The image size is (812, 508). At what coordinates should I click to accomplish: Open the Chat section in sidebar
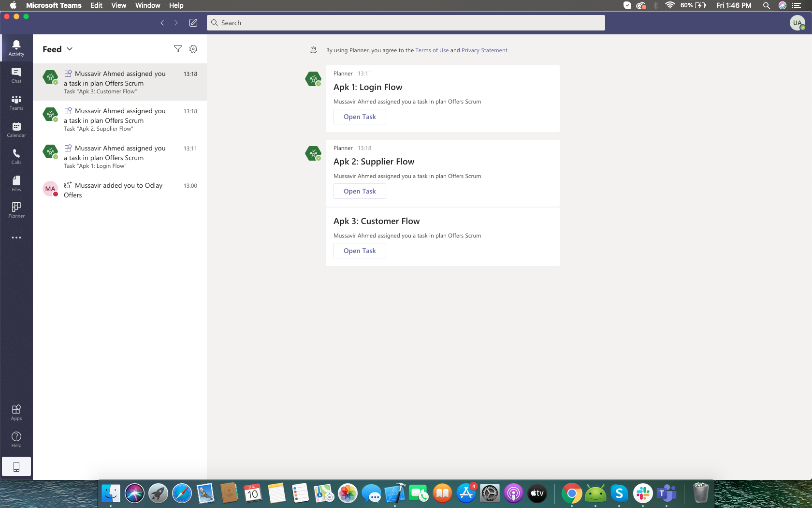pyautogui.click(x=16, y=75)
